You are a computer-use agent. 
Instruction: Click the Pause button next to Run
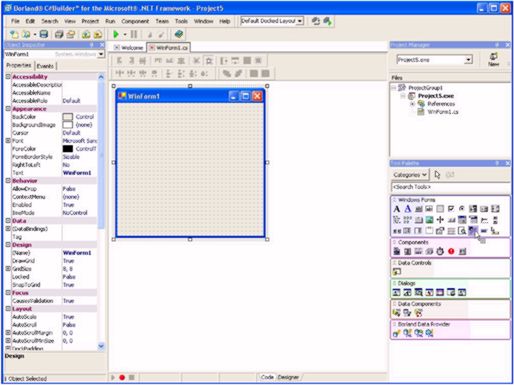(x=134, y=34)
